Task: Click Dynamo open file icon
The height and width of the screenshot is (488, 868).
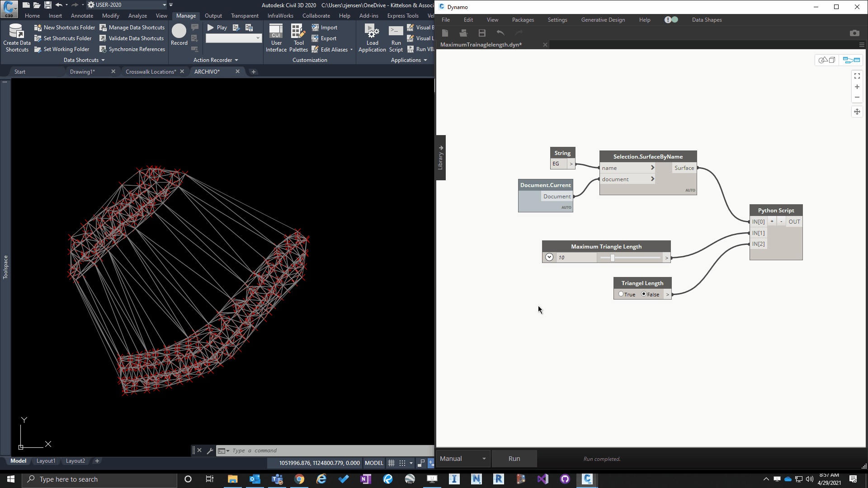Action: click(463, 33)
